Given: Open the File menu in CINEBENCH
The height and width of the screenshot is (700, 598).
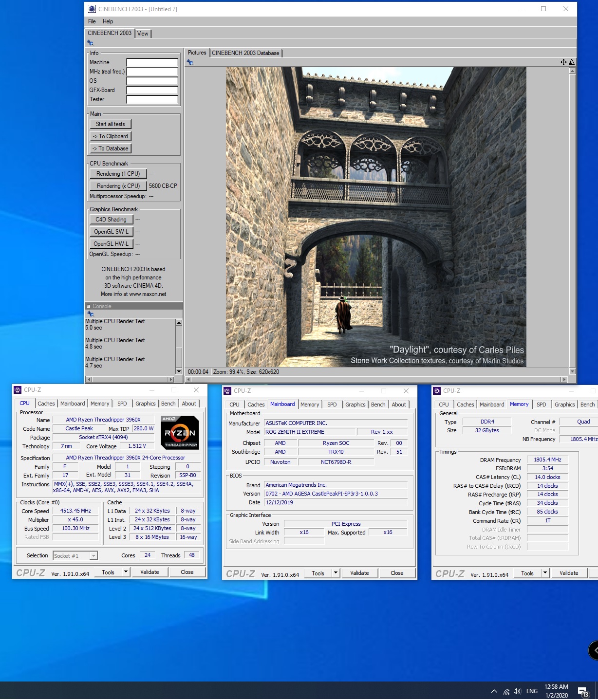Looking at the screenshot, I should click(x=92, y=21).
